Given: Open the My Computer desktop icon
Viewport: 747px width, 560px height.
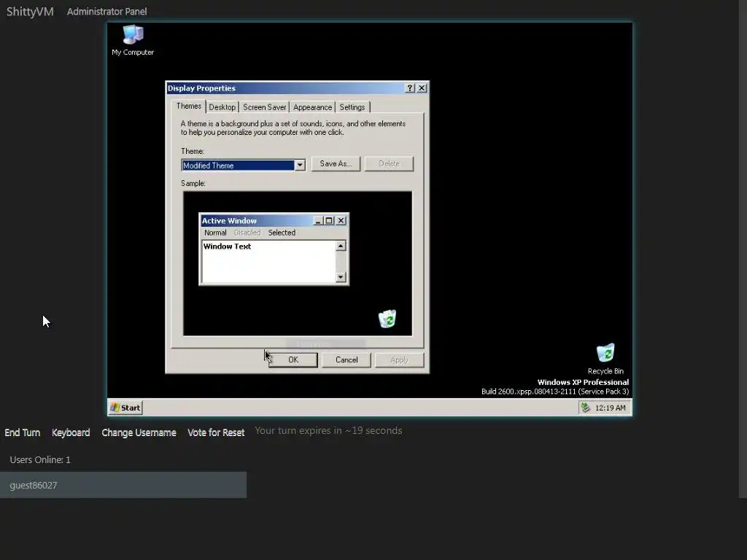Looking at the screenshot, I should pos(133,40).
